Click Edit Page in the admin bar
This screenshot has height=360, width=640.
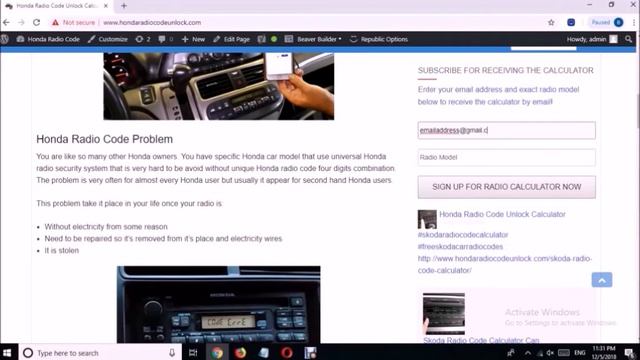231,39
